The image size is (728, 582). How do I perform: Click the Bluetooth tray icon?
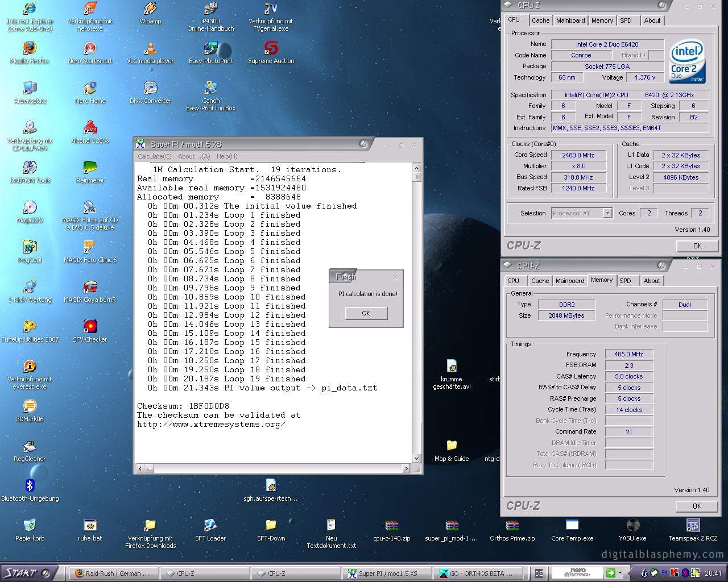[x=685, y=573]
